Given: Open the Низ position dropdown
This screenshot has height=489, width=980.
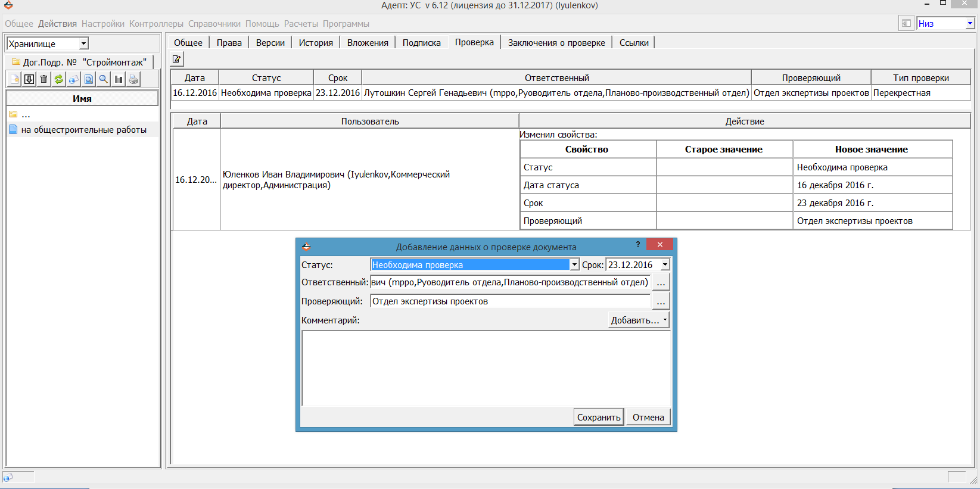Looking at the screenshot, I should tap(970, 23).
